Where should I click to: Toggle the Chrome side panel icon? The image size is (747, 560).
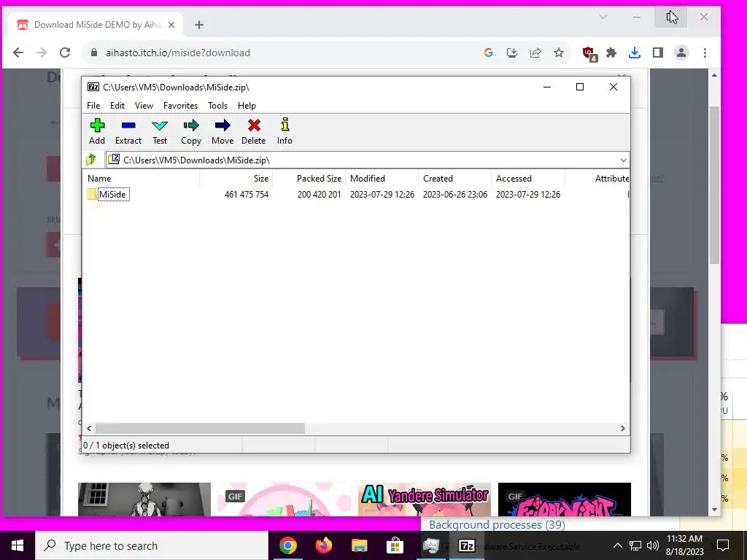pyautogui.click(x=657, y=52)
